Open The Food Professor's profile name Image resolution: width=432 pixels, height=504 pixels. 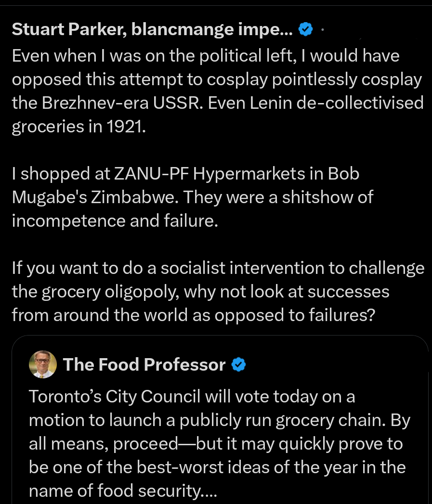coord(144,365)
